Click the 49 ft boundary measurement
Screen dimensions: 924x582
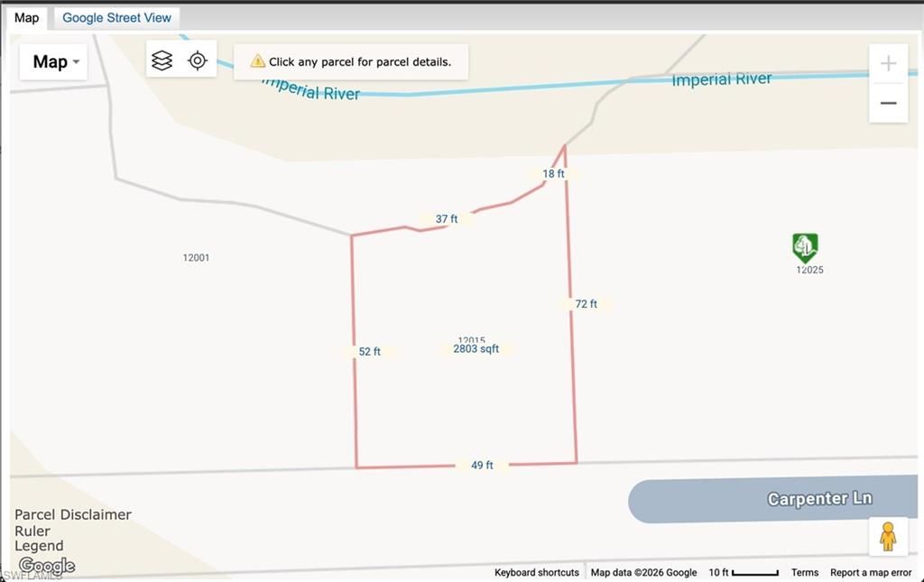(x=482, y=466)
